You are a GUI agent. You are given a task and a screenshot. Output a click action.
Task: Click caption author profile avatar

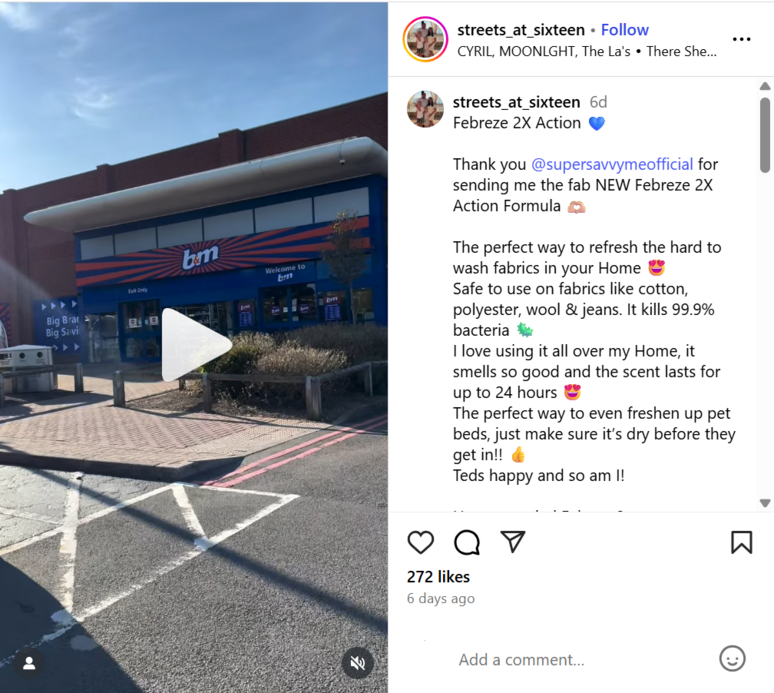pos(425,109)
